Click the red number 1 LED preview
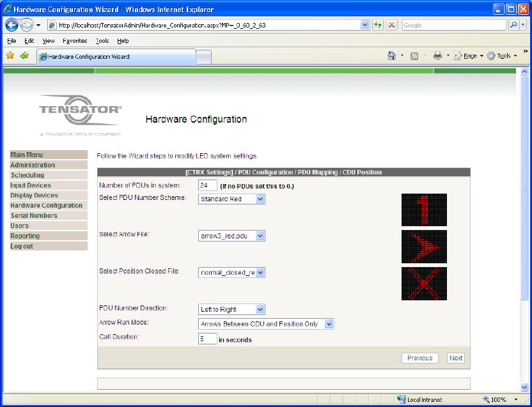 [424, 210]
